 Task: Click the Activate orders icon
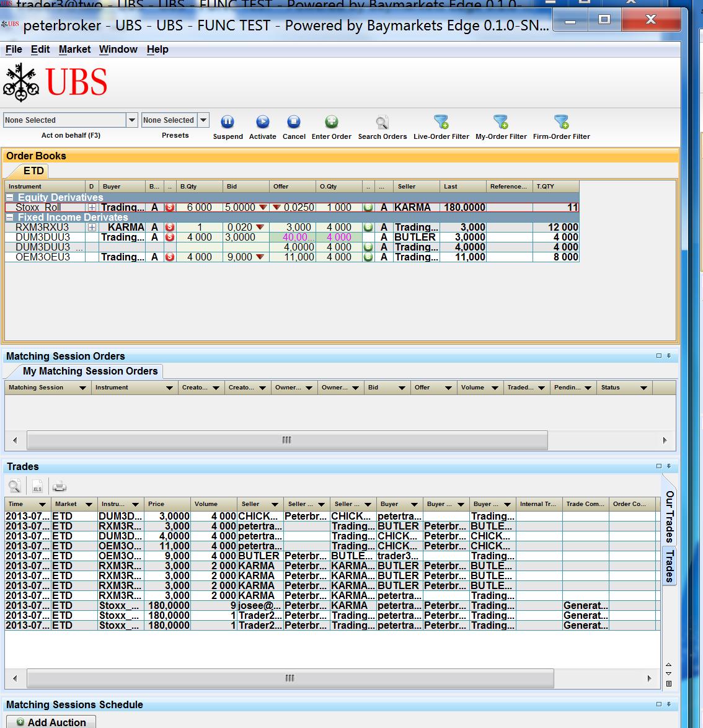tap(263, 122)
